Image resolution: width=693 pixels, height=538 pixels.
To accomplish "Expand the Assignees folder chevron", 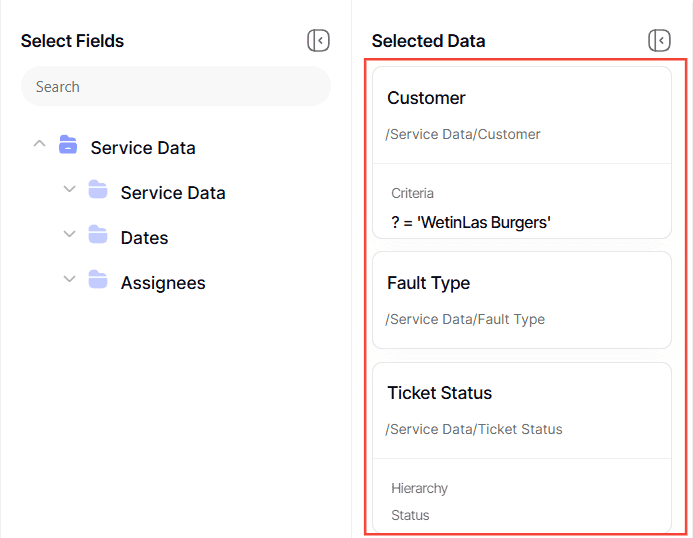I will coord(69,279).
